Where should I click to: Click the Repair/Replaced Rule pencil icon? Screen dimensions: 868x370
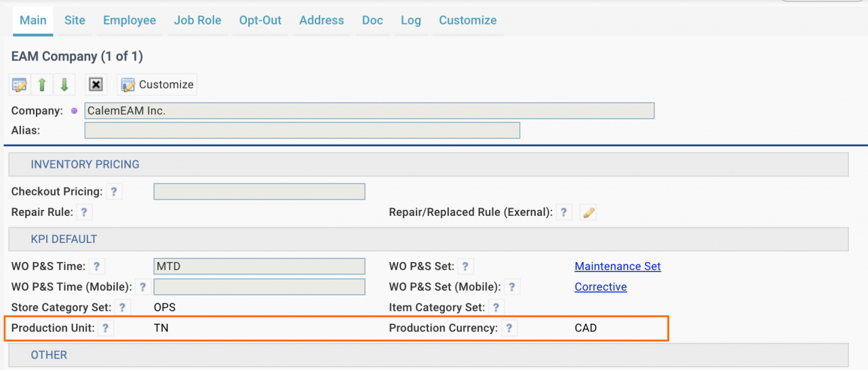(589, 212)
